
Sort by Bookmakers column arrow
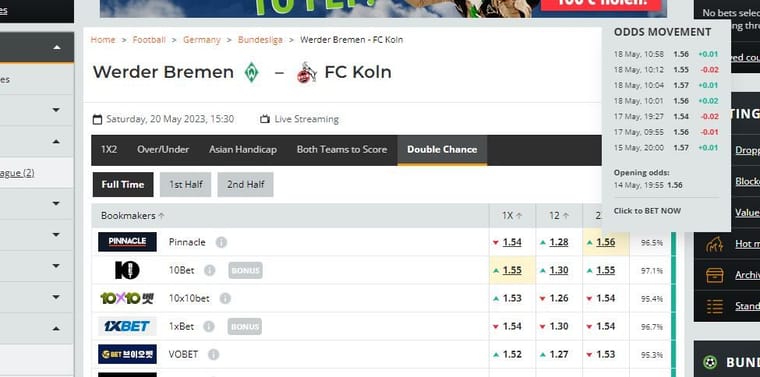point(161,216)
